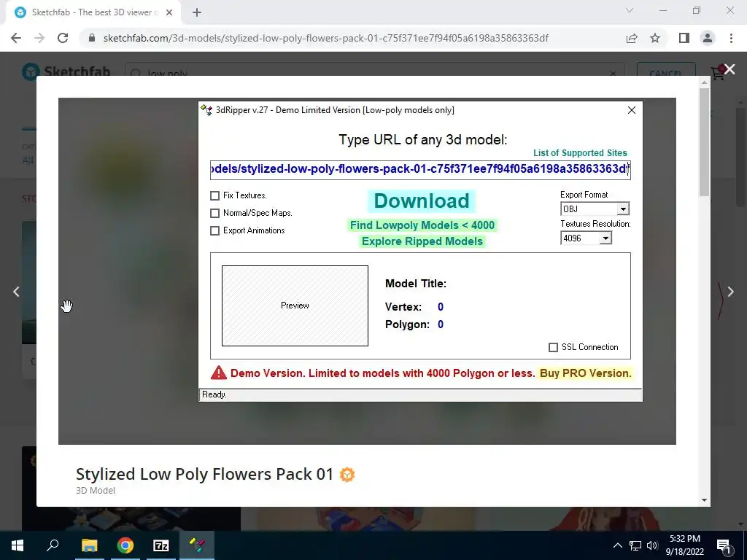This screenshot has width=747, height=560.
Task: Switch to Chrome in the taskbar
Action: pos(125,545)
